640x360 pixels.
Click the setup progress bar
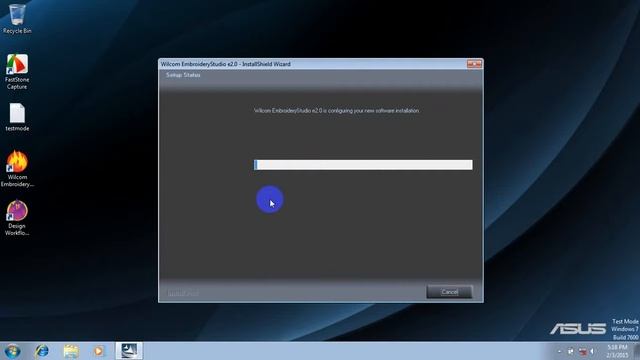[363, 164]
